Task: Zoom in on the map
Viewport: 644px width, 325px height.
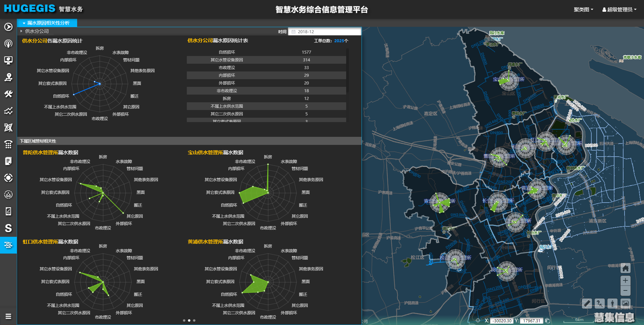Action: [625, 280]
